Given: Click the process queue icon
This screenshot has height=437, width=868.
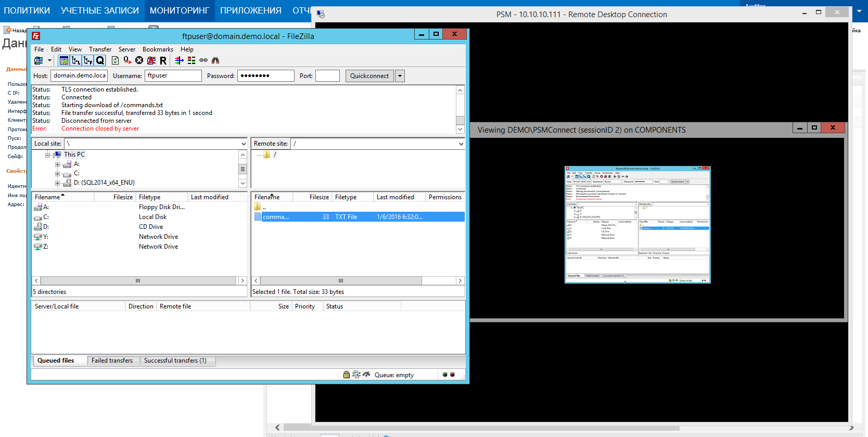Looking at the screenshot, I should coord(127,60).
